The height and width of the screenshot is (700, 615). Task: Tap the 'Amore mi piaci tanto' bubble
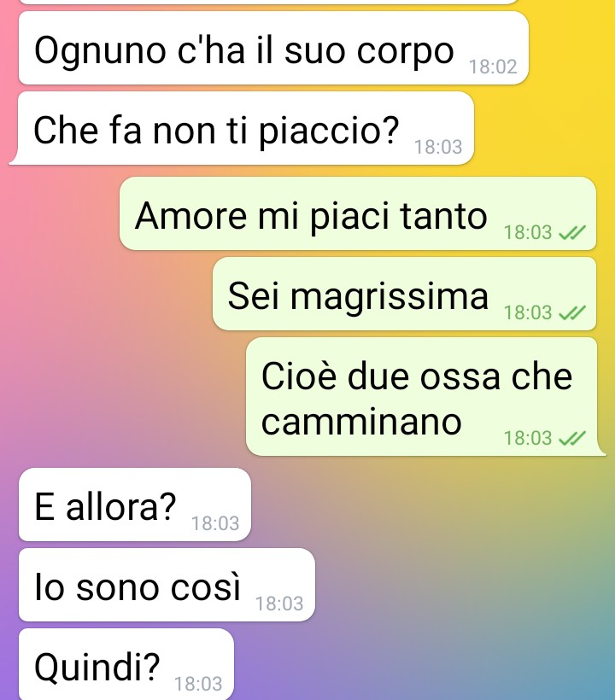pos(358,213)
